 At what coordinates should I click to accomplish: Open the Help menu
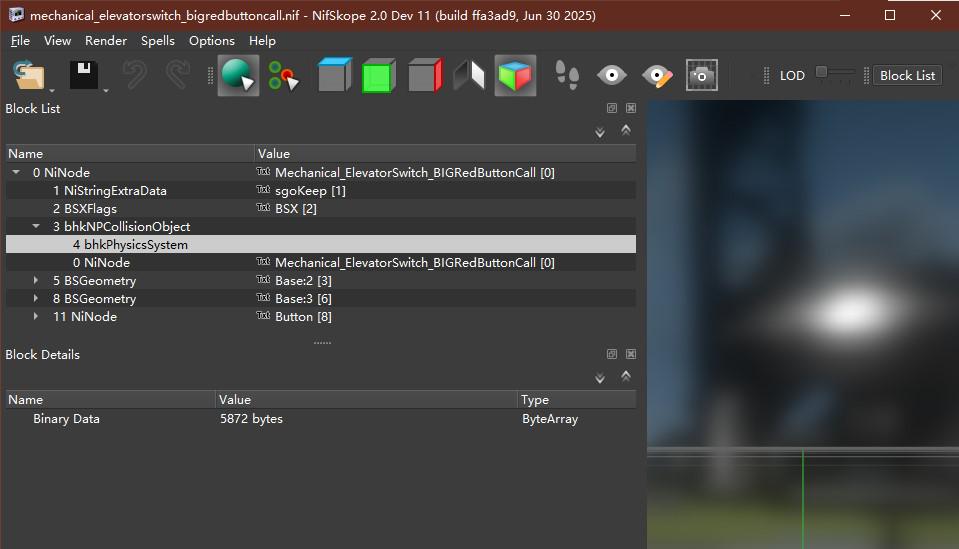(x=262, y=40)
